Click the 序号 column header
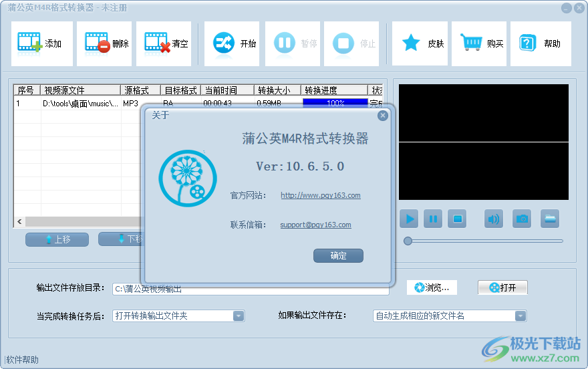 pos(27,90)
